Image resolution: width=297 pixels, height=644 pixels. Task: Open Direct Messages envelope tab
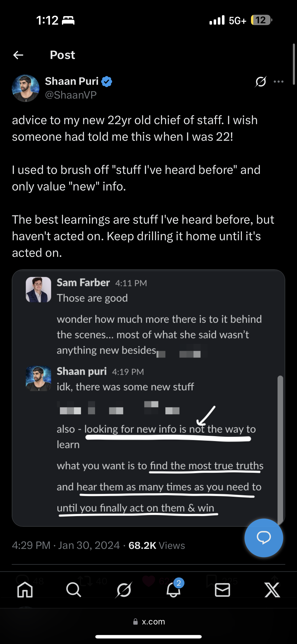coord(222,590)
